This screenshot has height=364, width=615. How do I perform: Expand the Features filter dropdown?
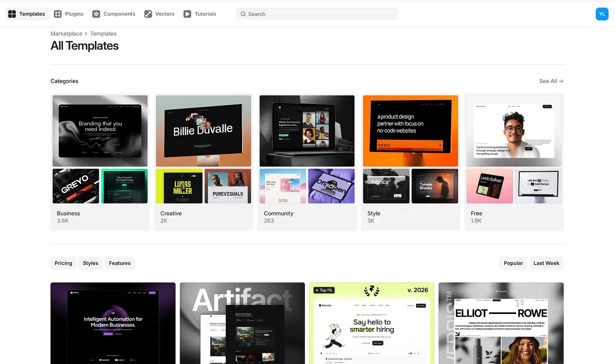120,263
